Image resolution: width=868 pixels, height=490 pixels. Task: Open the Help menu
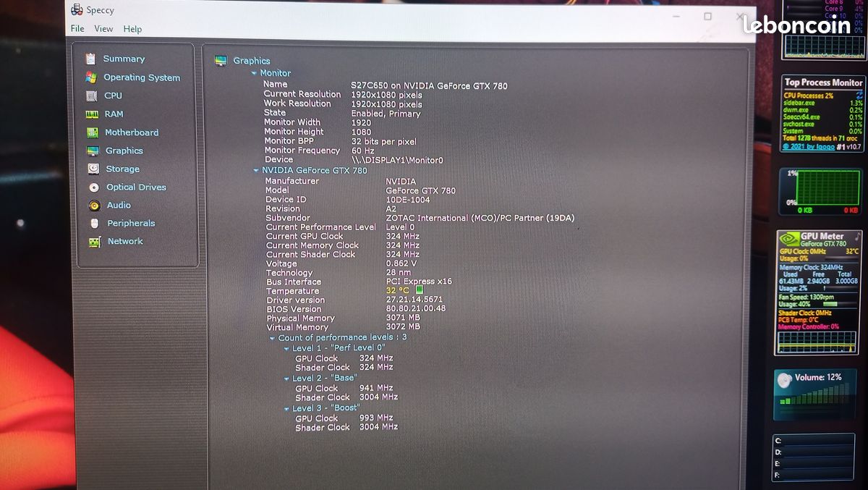click(x=132, y=29)
